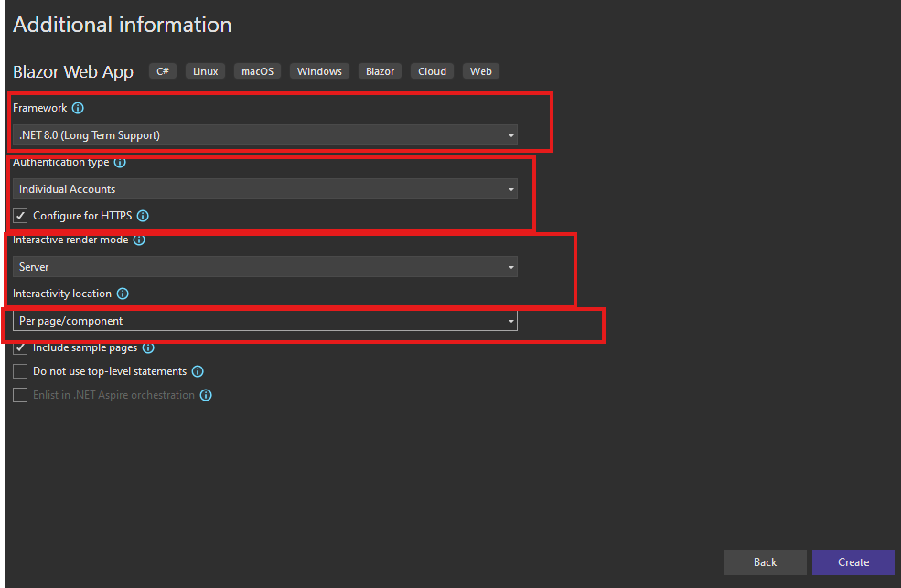Open the Framework info icon
901x588 pixels.
click(78, 108)
